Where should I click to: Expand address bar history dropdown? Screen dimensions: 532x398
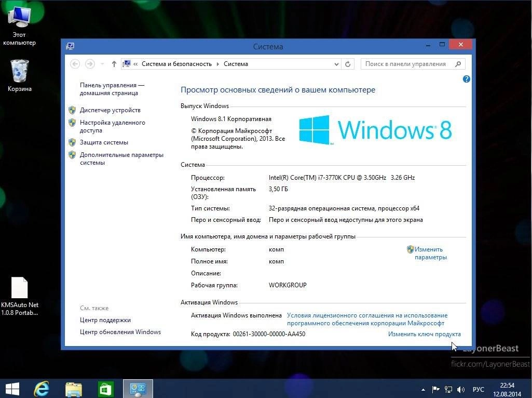(x=336, y=64)
